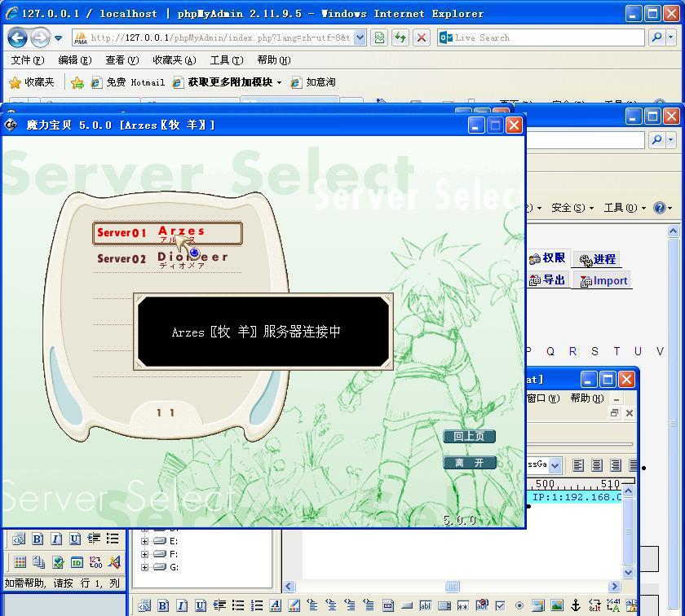Open the 文件(F) menu
This screenshot has height=616, width=685.
pos(28,60)
